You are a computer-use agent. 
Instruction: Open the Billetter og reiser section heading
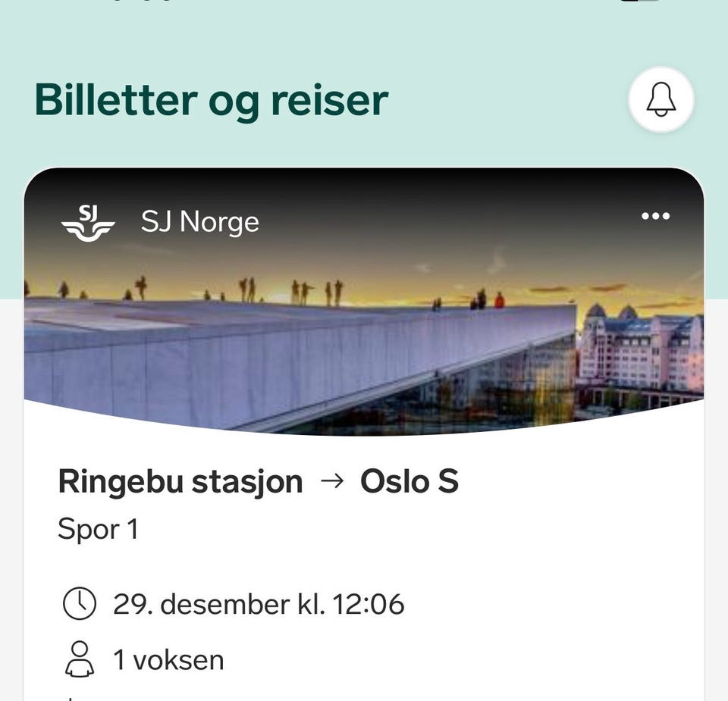coord(212,99)
